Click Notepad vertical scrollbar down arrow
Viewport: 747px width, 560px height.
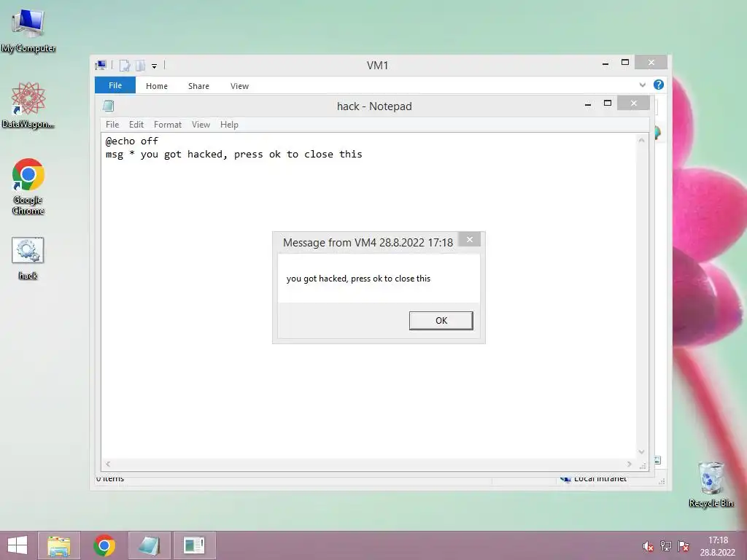642,452
